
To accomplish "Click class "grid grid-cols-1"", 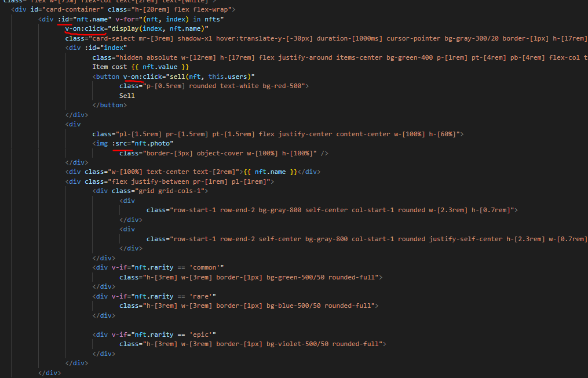I will tap(158, 191).
